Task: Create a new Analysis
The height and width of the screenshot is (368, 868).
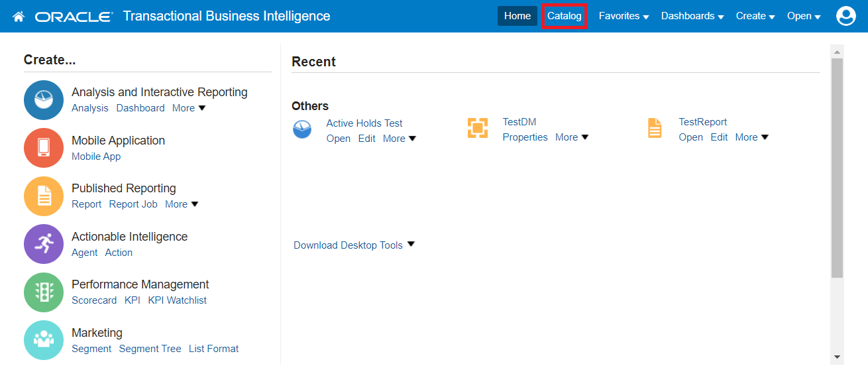Action: 90,108
